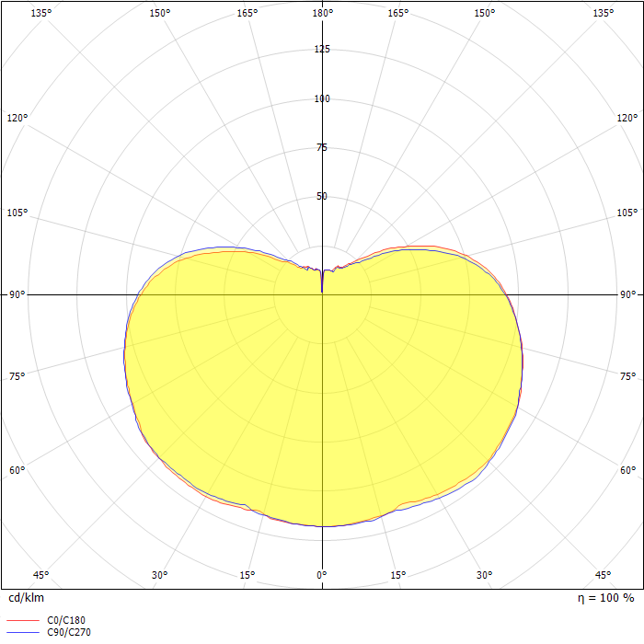Click the right-hand "75°" angle label
This screenshot has width=644, height=644.
[628, 376]
